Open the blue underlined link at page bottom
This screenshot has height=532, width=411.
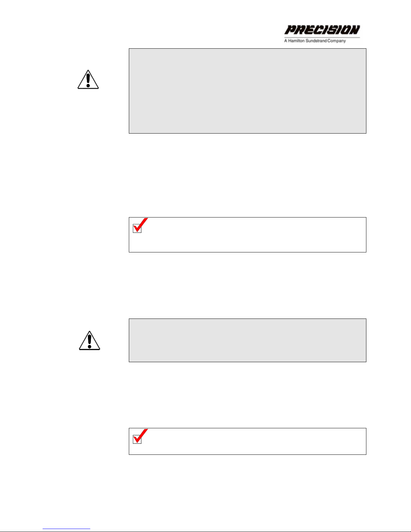click(66, 529)
